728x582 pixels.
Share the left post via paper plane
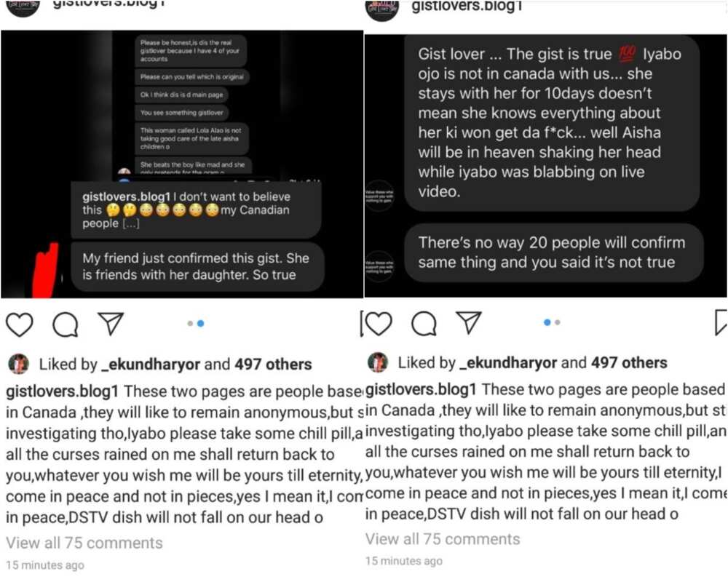(111, 323)
